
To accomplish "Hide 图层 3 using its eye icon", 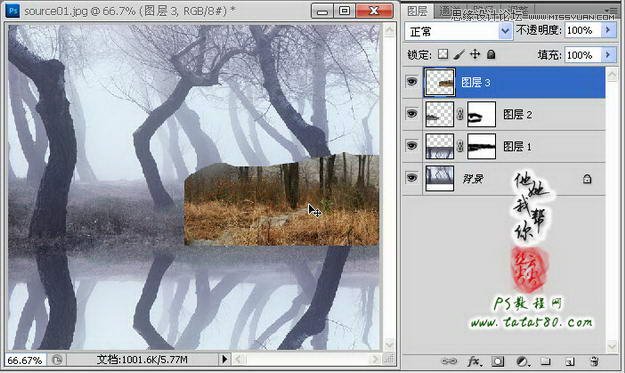I will [412, 82].
